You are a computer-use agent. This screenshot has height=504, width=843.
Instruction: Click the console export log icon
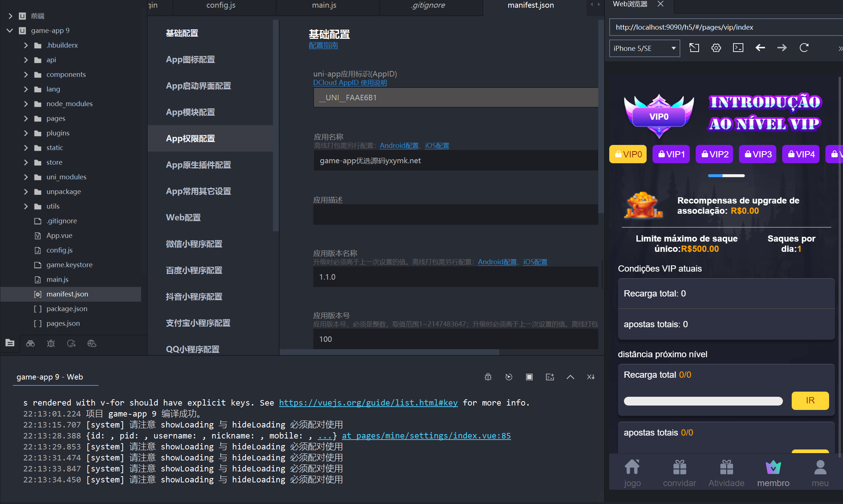[x=550, y=377]
